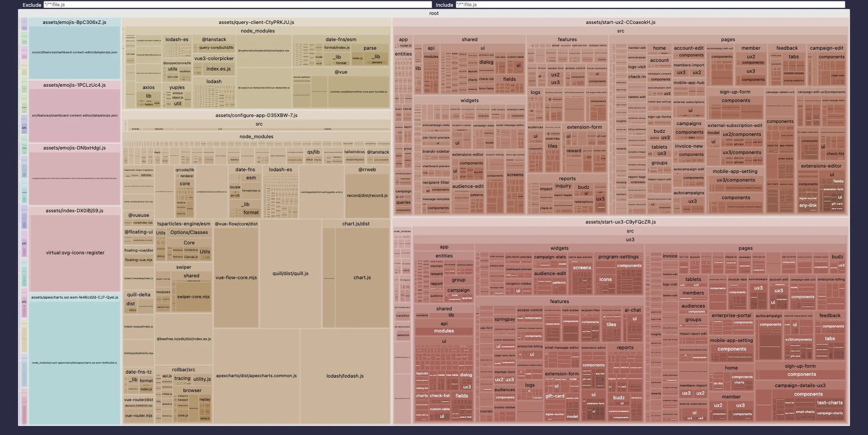Click the Include filter input field
Viewport: 868px width, 435px height.
(x=650, y=5)
